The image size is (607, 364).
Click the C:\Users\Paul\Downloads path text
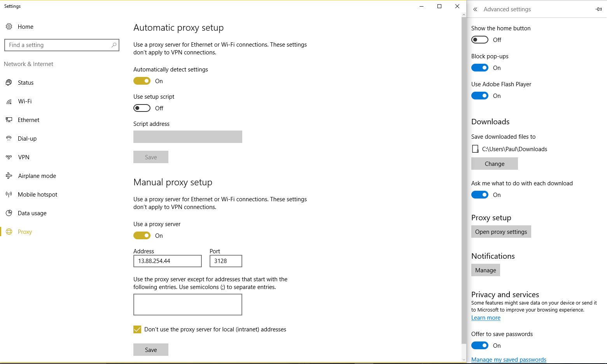pos(514,149)
